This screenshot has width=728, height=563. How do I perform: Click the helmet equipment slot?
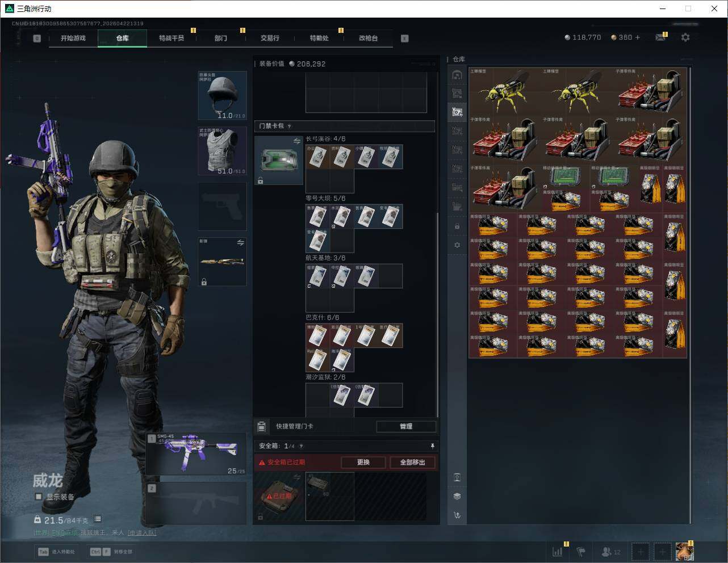(x=222, y=95)
